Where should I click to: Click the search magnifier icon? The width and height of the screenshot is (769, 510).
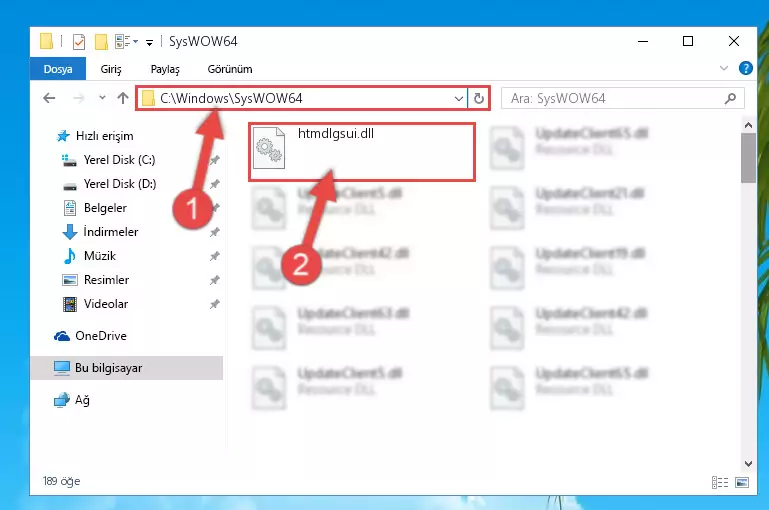pyautogui.click(x=730, y=99)
